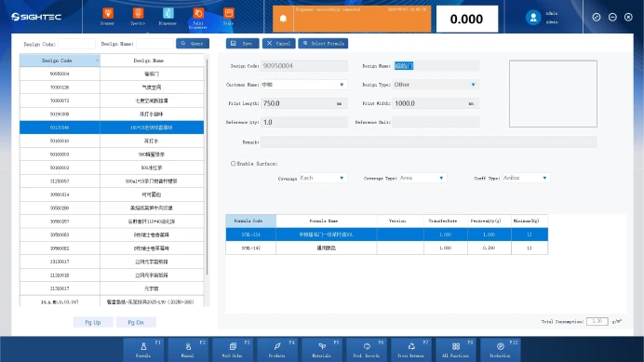Select formula row SCXL-142
Viewport: 644px width, 362px height.
[386, 248]
